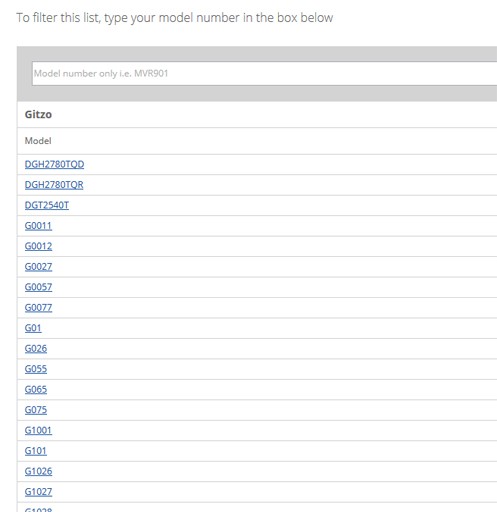The image size is (497, 512).
Task: Click the Model column header
Action: click(38, 141)
